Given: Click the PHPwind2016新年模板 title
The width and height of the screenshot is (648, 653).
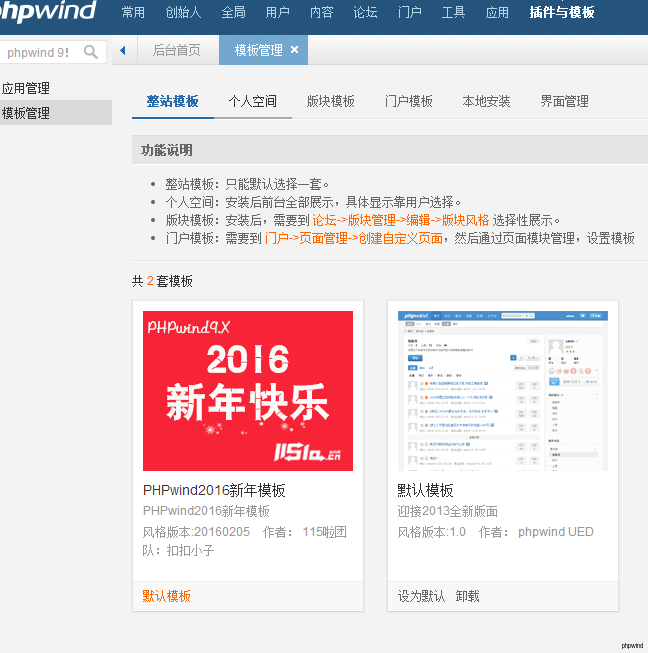Looking at the screenshot, I should [214, 490].
